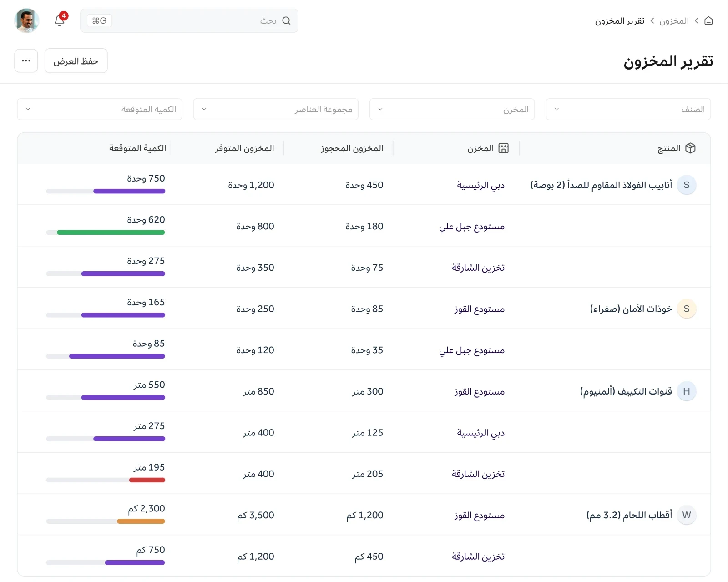
Task: Click the orange progress bar for 2,300 كم
Action: point(141,521)
